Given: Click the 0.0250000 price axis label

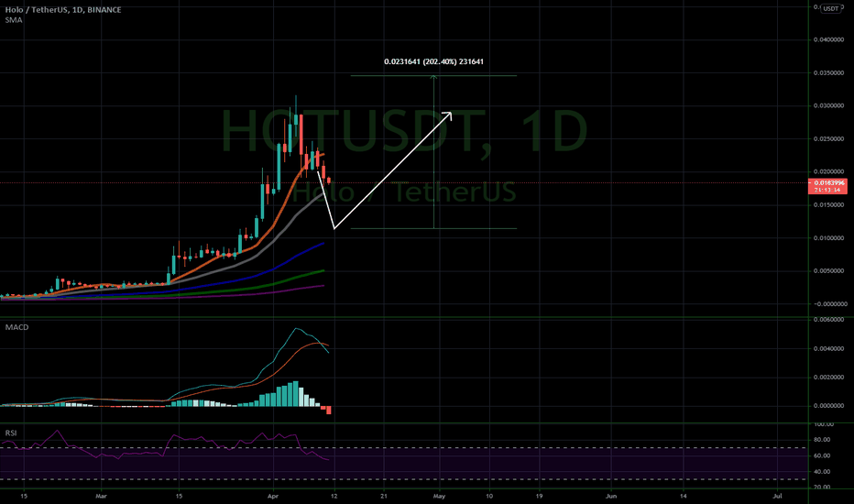Looking at the screenshot, I should (x=828, y=139).
